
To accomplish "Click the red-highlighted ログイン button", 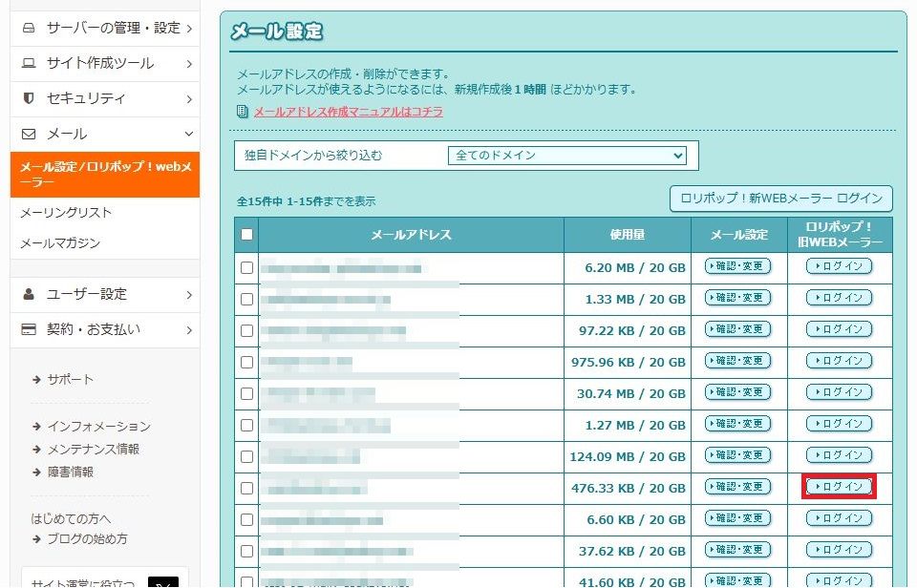I will pos(839,487).
